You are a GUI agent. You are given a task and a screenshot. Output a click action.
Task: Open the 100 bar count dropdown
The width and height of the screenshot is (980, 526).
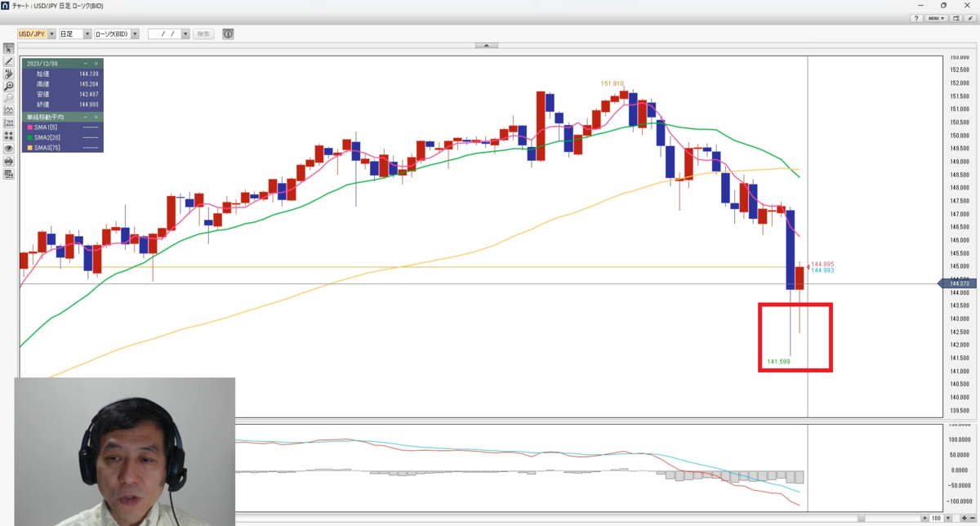pyautogui.click(x=948, y=518)
